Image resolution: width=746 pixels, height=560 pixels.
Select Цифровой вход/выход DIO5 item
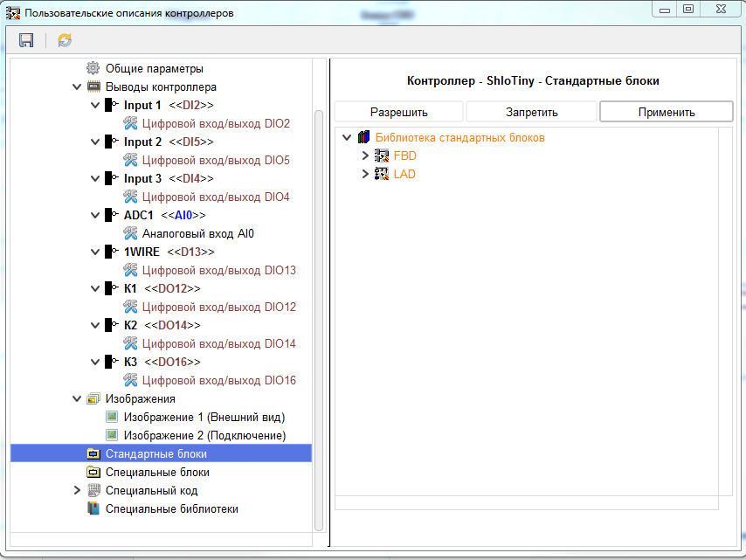click(216, 161)
